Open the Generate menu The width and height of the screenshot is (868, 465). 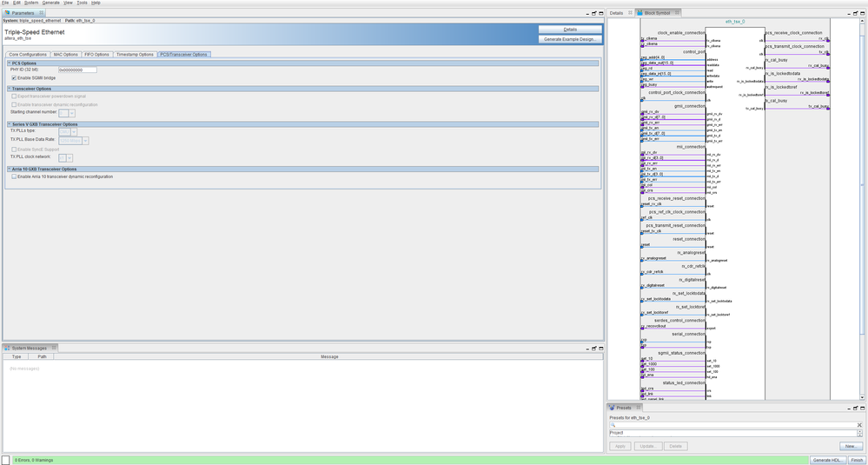[51, 3]
